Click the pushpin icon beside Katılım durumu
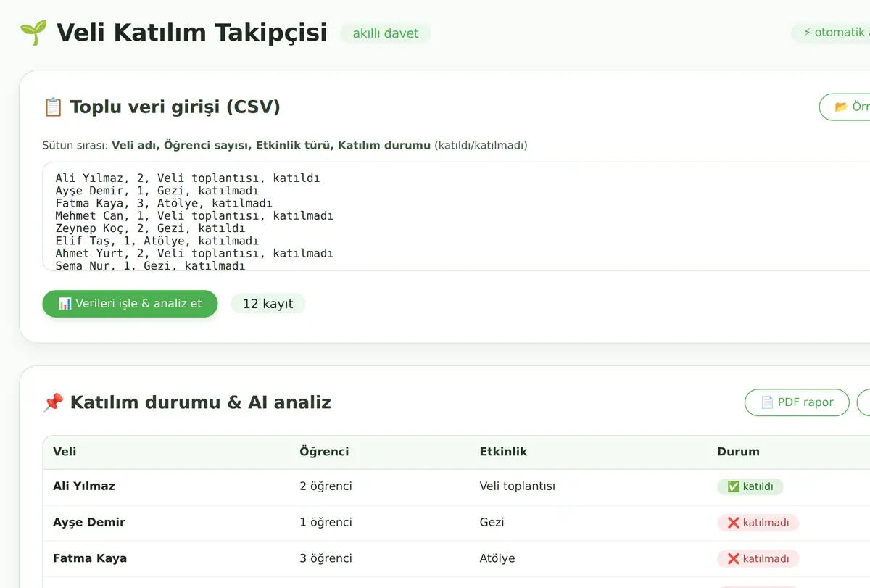Screen dimensions: 870x588 [x=53, y=402]
